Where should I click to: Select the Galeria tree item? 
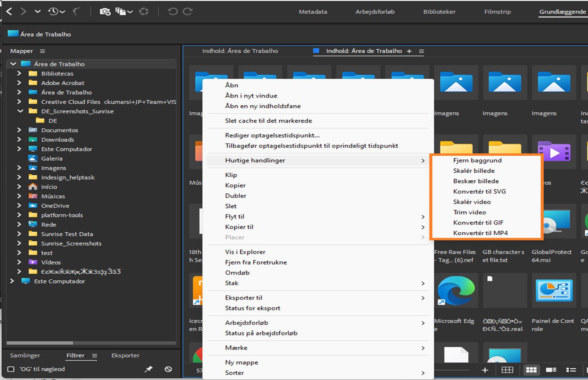point(52,159)
